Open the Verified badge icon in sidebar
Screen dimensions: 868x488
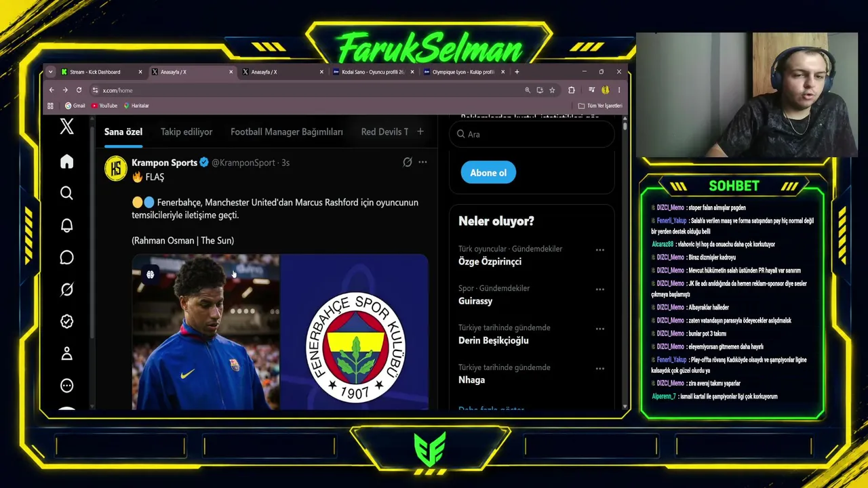[x=66, y=321]
